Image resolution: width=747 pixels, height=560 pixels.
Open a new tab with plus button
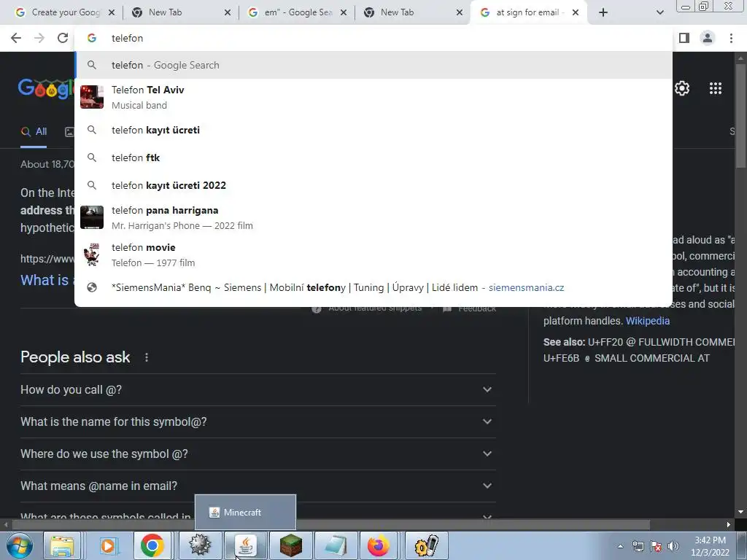tap(603, 12)
